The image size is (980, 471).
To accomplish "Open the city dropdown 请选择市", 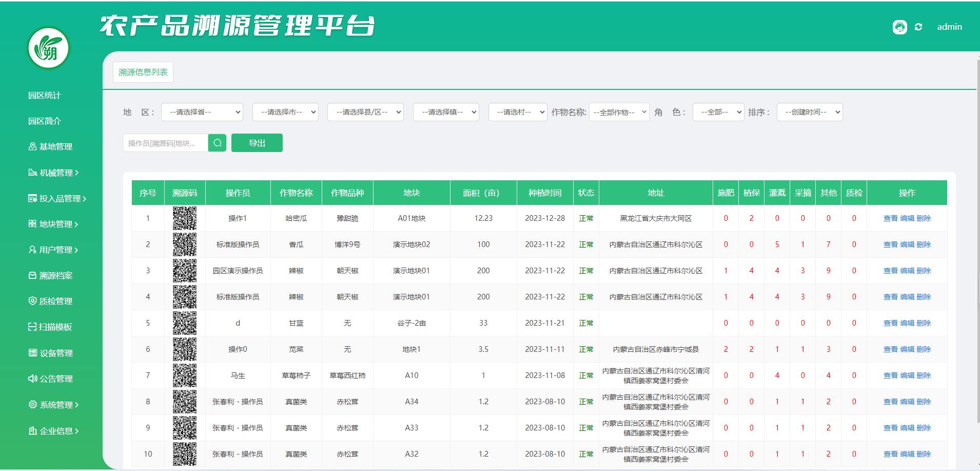I will click(x=285, y=112).
